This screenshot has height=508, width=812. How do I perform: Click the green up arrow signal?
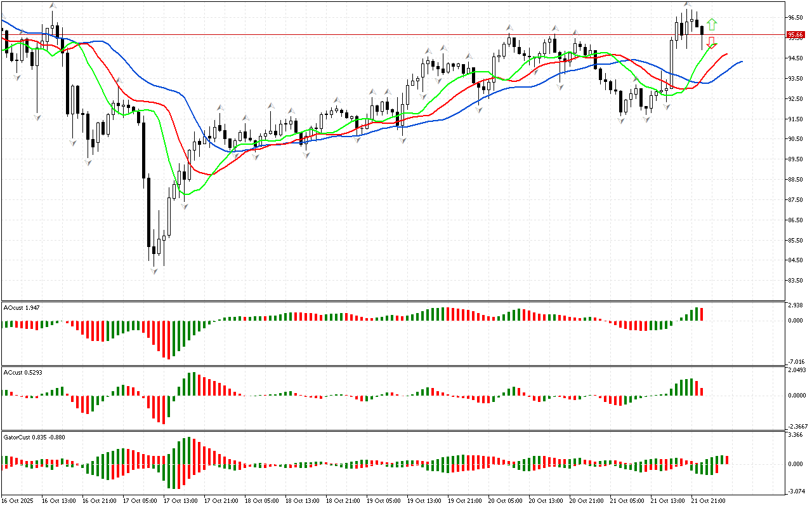click(712, 24)
